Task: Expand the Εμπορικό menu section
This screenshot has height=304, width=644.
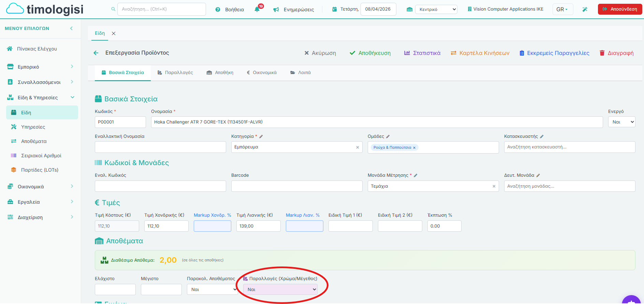Action: 41,67
